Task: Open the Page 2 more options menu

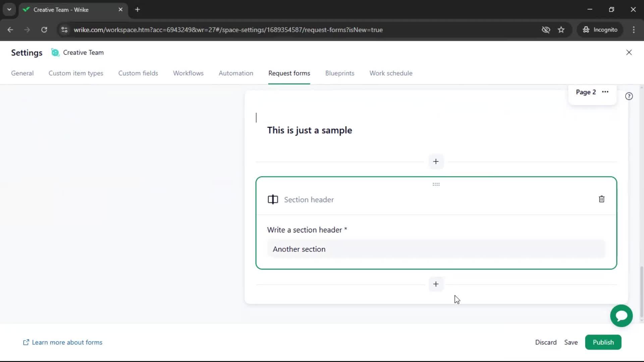Action: click(605, 92)
